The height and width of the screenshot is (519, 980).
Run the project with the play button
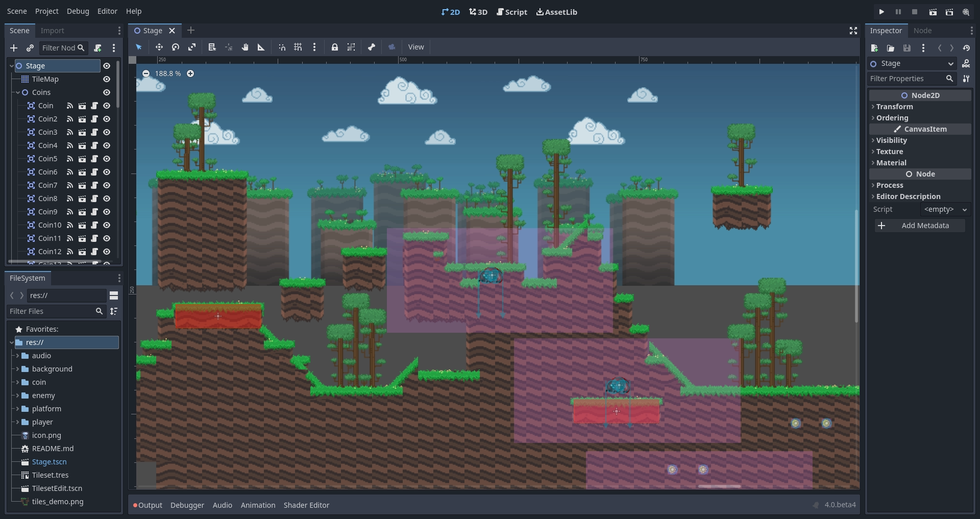881,11
